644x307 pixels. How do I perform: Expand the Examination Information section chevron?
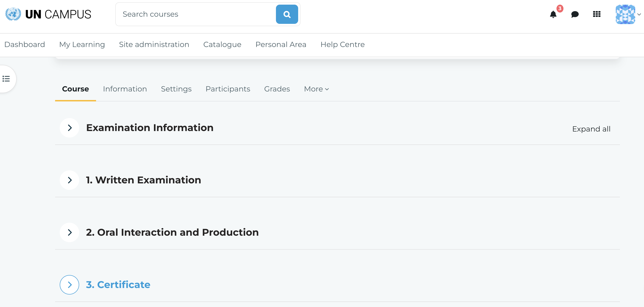pyautogui.click(x=69, y=128)
